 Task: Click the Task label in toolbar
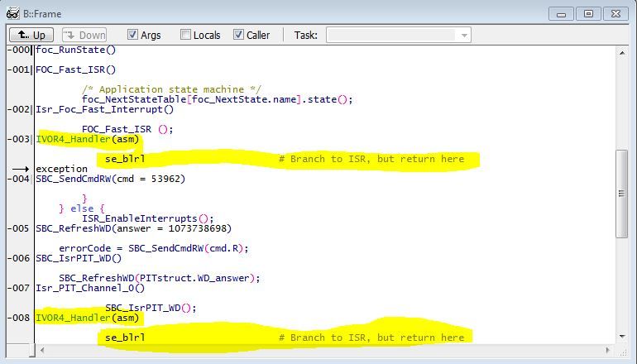pyautogui.click(x=305, y=36)
